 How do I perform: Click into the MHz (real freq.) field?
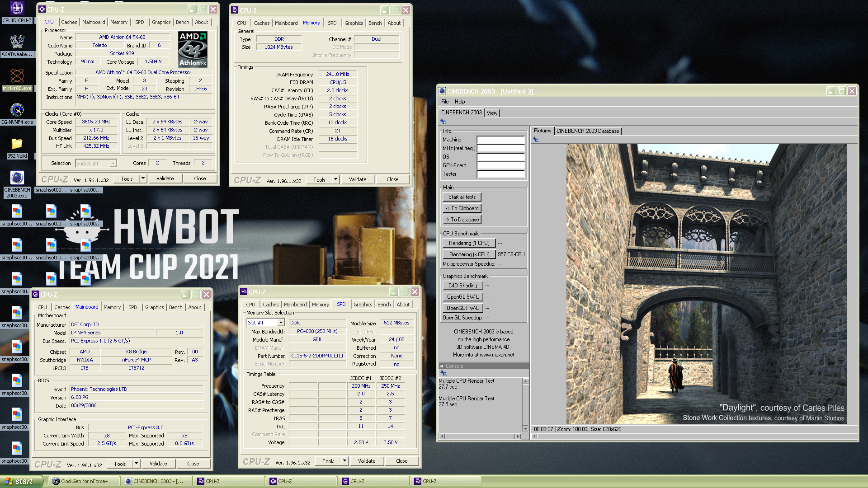pos(500,148)
